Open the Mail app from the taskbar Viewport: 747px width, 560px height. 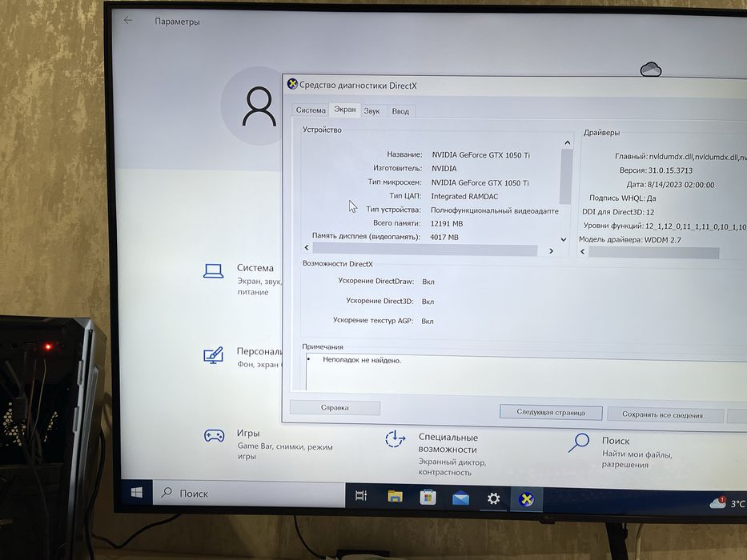pyautogui.click(x=460, y=498)
